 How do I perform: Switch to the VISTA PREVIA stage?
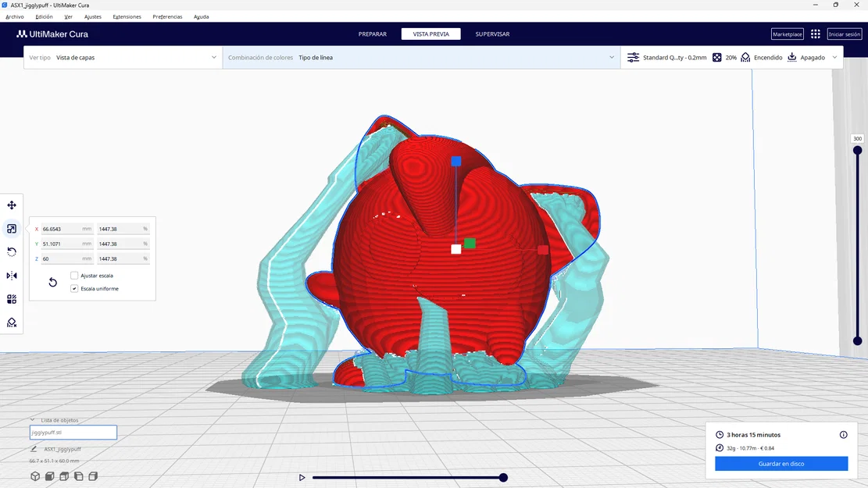pos(430,34)
